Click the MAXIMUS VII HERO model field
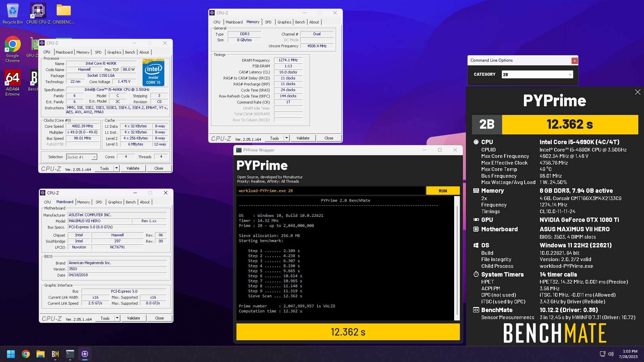Viewport: 644px width, 362px height. [99, 221]
